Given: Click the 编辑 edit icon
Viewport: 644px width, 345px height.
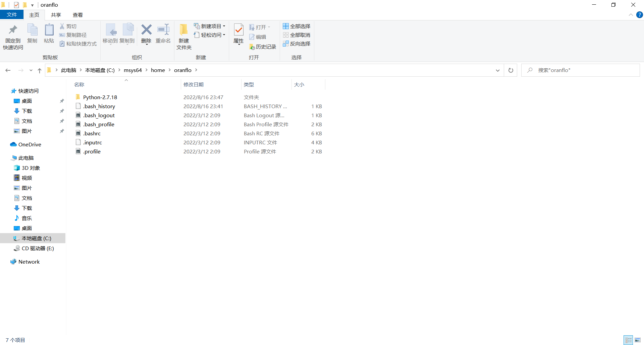Looking at the screenshot, I should [x=252, y=37].
